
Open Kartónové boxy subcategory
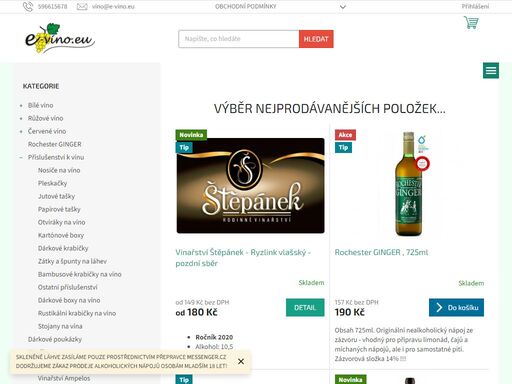(x=61, y=235)
